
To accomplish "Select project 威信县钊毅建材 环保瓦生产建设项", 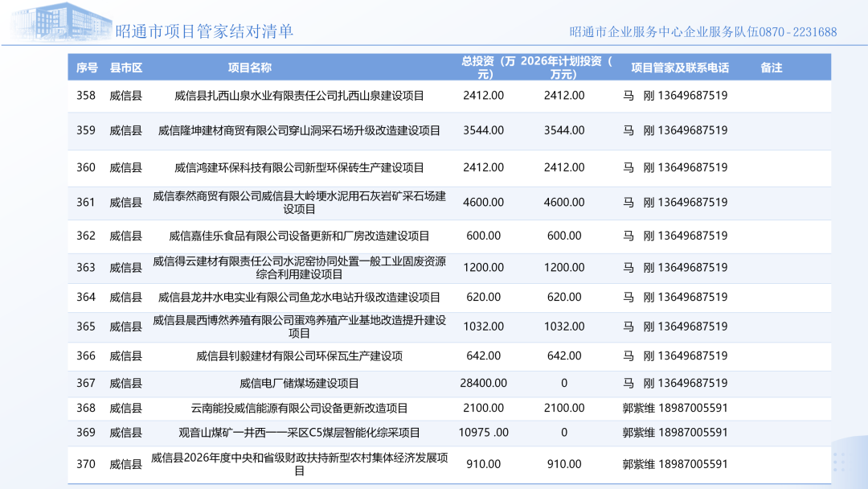I will pyautogui.click(x=299, y=356).
